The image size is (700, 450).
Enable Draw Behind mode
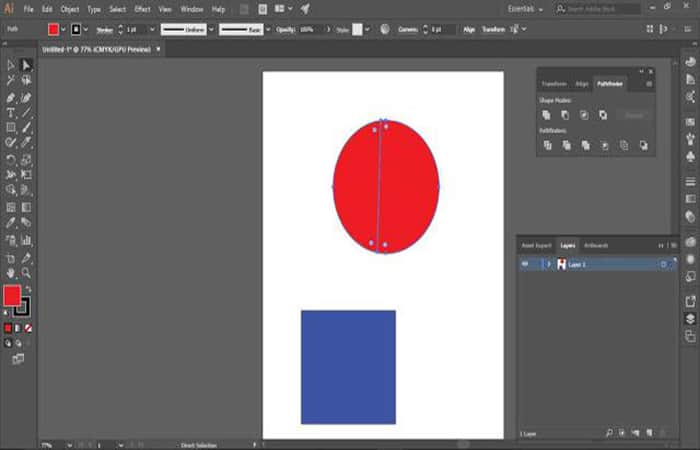18,343
